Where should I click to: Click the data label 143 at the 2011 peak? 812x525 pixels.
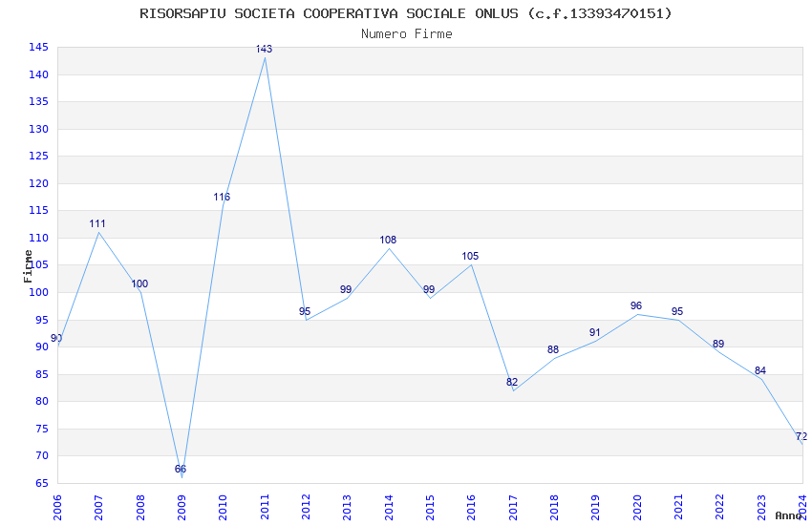tap(264, 49)
